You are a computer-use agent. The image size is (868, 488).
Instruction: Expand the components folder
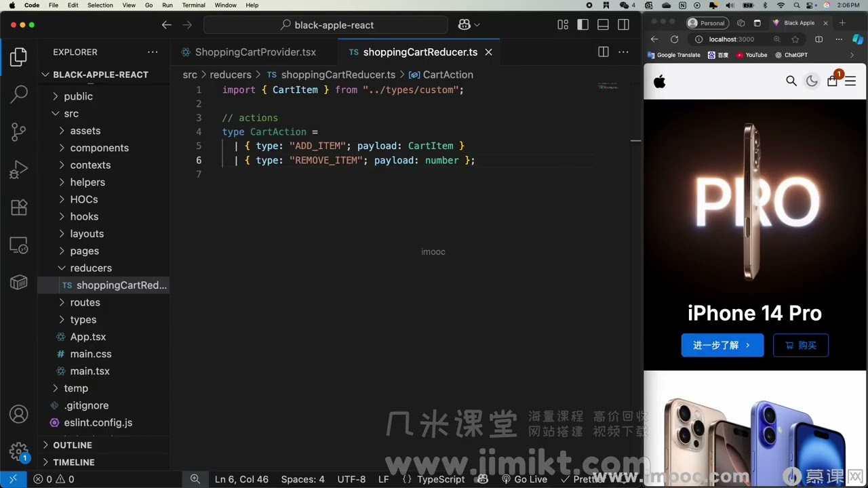pyautogui.click(x=99, y=148)
